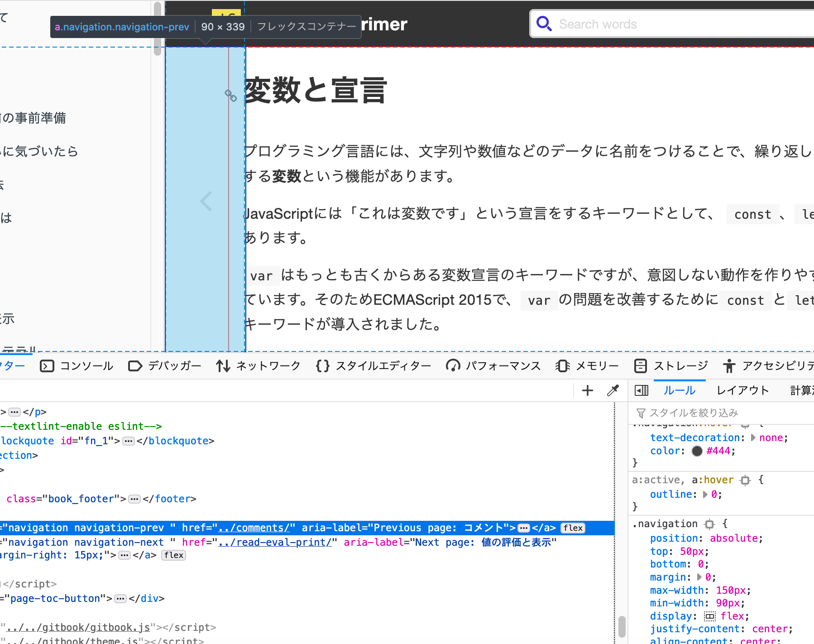Follow the ../comments/ href link
This screenshot has width=814, height=644.
(x=254, y=528)
